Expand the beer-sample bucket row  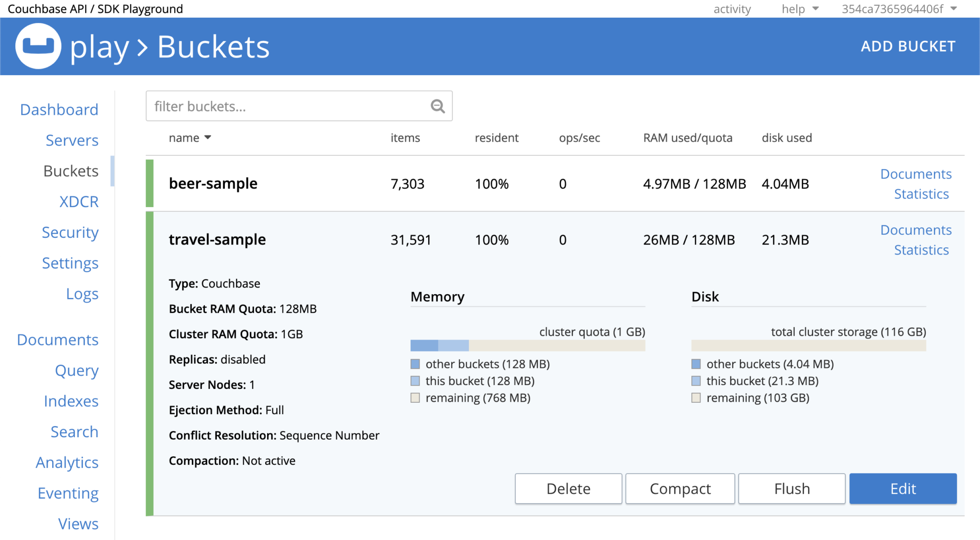[x=212, y=183]
